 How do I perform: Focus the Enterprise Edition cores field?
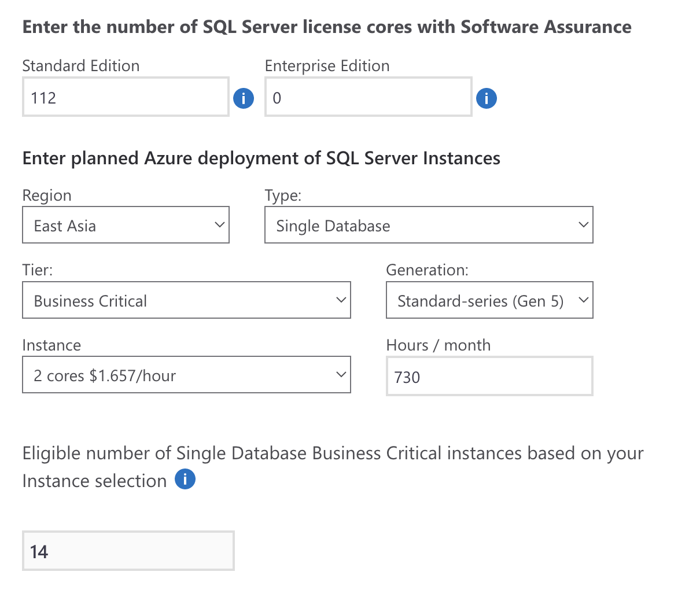(x=369, y=97)
